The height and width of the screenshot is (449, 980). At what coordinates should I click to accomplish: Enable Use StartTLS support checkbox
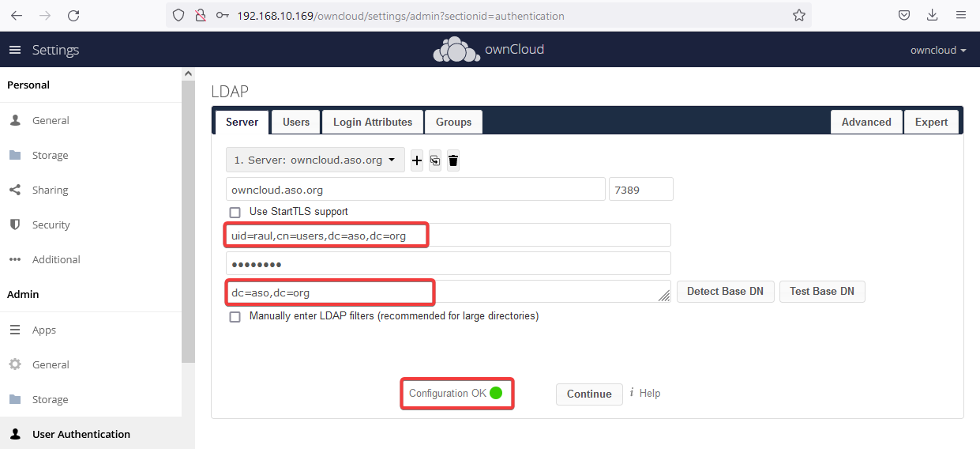point(235,212)
